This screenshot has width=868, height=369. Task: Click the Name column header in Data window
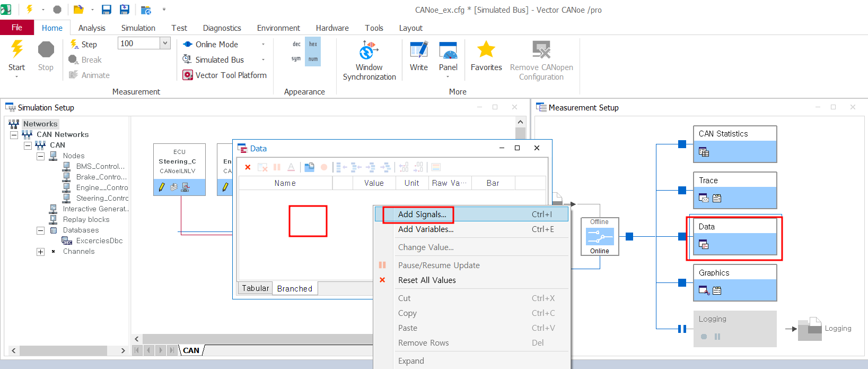click(x=285, y=183)
